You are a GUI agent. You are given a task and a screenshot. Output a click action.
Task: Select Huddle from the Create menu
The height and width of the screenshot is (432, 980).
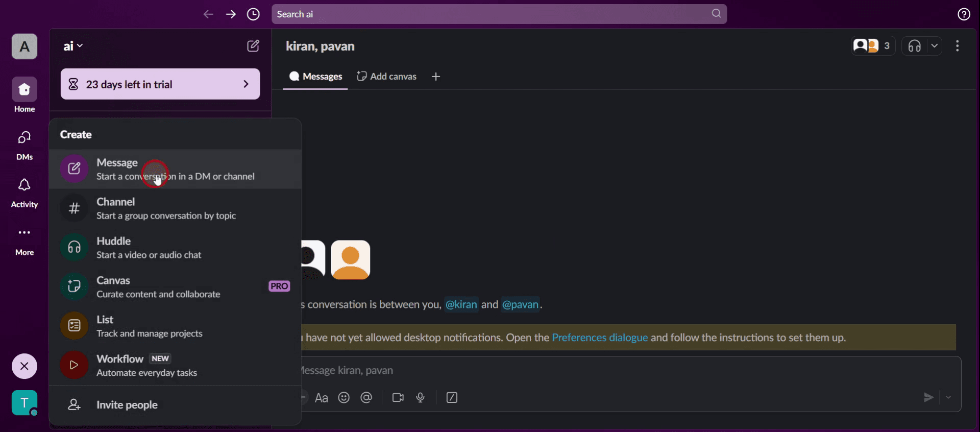tap(175, 248)
